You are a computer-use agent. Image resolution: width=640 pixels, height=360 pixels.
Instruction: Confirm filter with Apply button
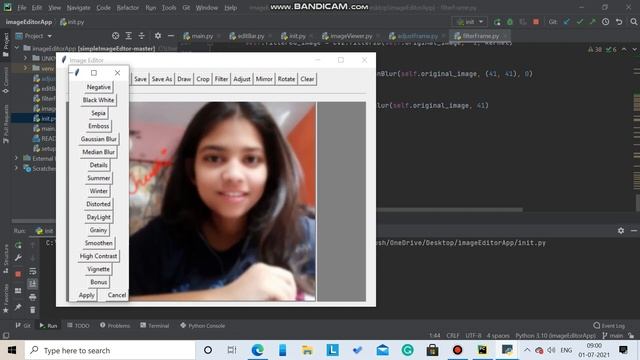pos(87,295)
